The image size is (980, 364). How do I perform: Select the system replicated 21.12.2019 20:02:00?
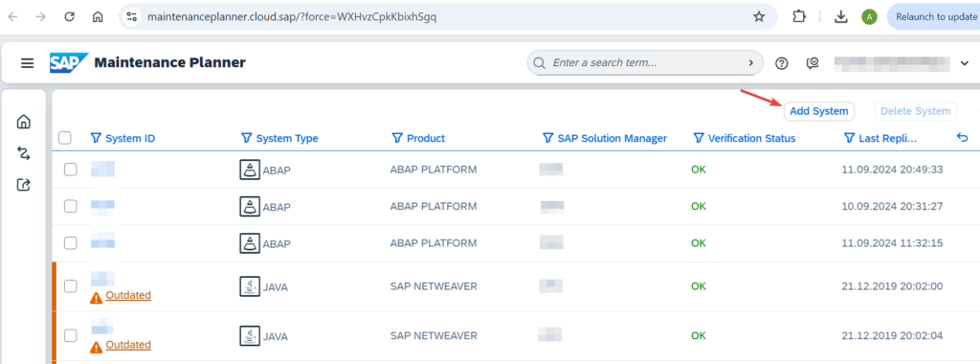[71, 285]
